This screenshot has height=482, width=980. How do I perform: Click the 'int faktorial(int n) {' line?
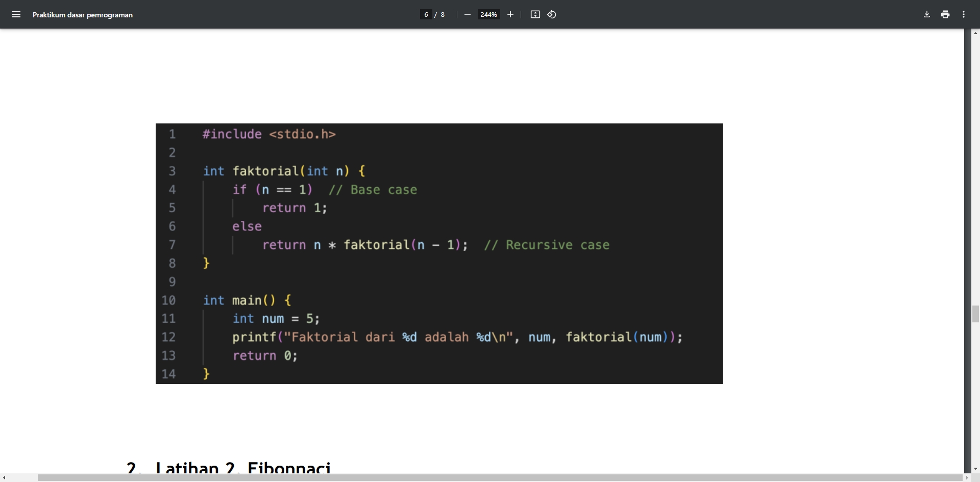(284, 171)
